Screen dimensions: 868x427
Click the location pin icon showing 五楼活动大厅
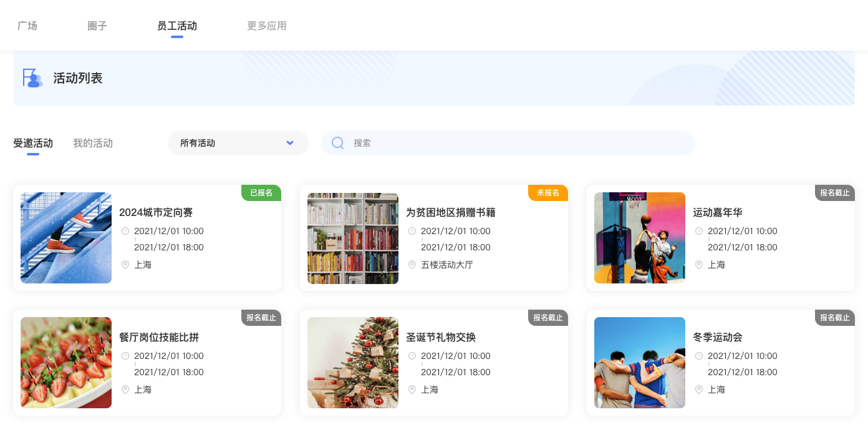coord(412,265)
